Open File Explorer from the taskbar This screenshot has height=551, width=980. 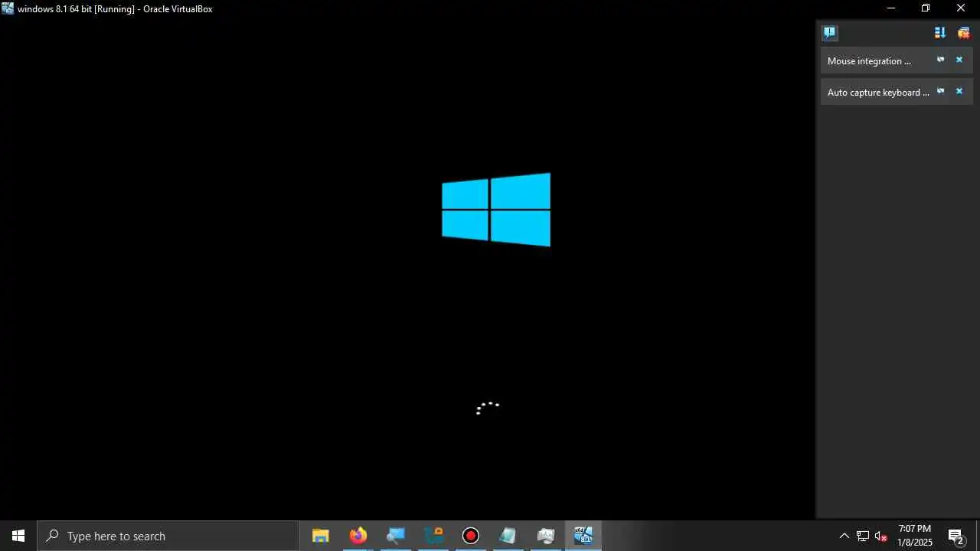(x=321, y=536)
